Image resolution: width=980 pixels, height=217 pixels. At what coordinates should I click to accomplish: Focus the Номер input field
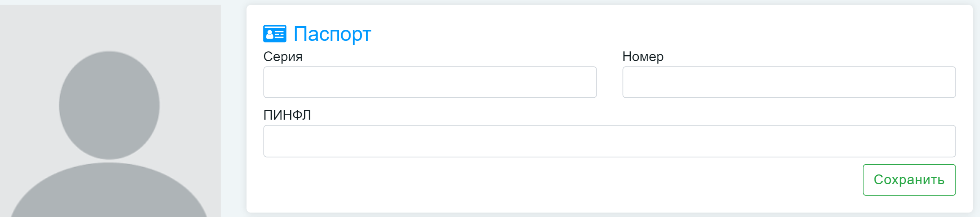point(788,82)
